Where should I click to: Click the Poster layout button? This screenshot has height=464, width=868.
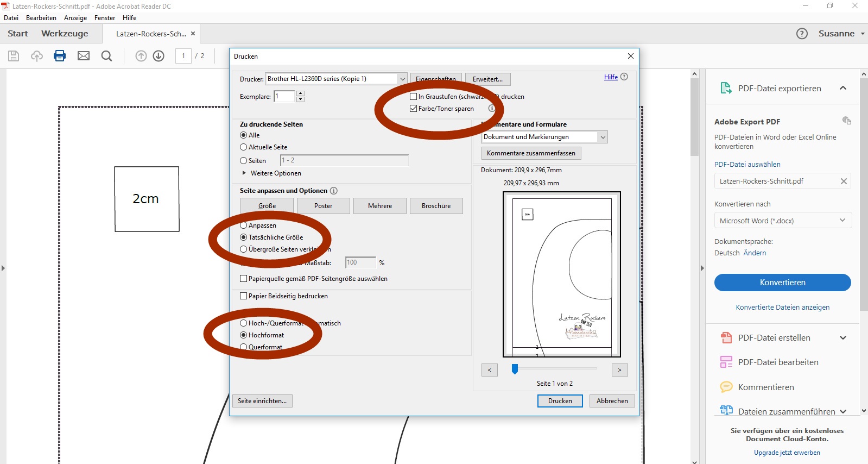(323, 206)
